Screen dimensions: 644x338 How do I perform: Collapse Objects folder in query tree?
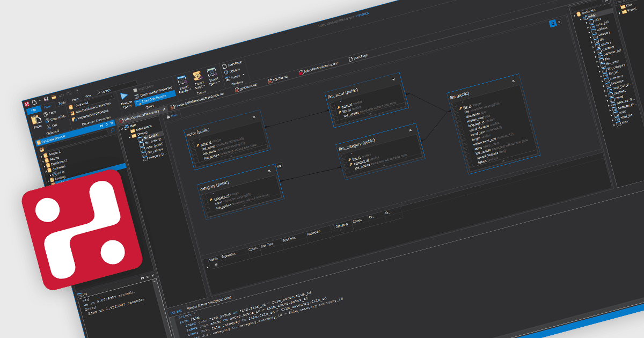click(130, 137)
